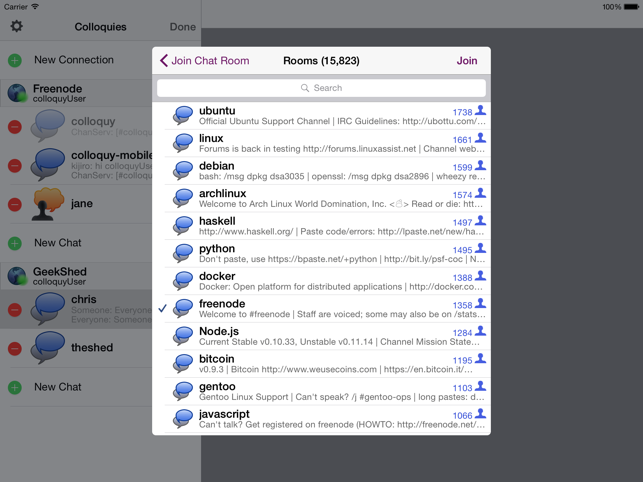Select the Node.js room row
The image size is (643, 482).
pyautogui.click(x=322, y=336)
